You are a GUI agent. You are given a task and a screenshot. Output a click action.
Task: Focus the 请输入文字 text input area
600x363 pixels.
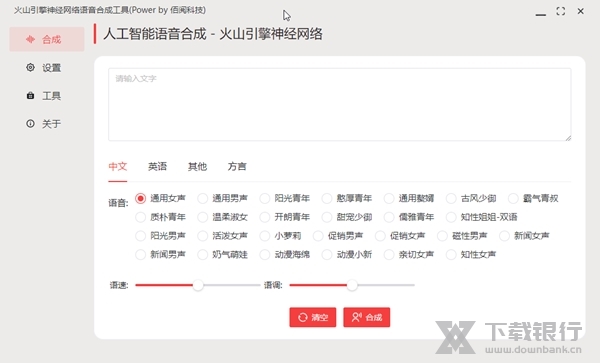click(340, 104)
